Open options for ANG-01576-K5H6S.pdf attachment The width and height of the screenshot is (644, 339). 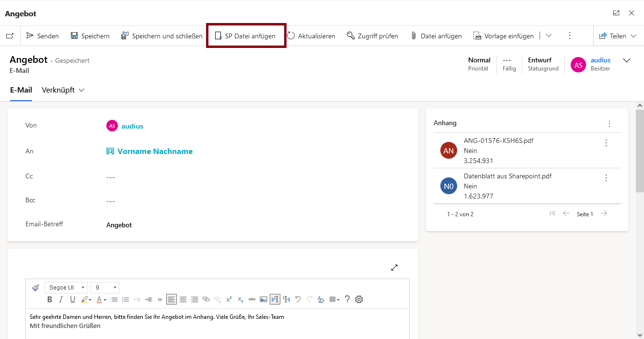click(606, 143)
